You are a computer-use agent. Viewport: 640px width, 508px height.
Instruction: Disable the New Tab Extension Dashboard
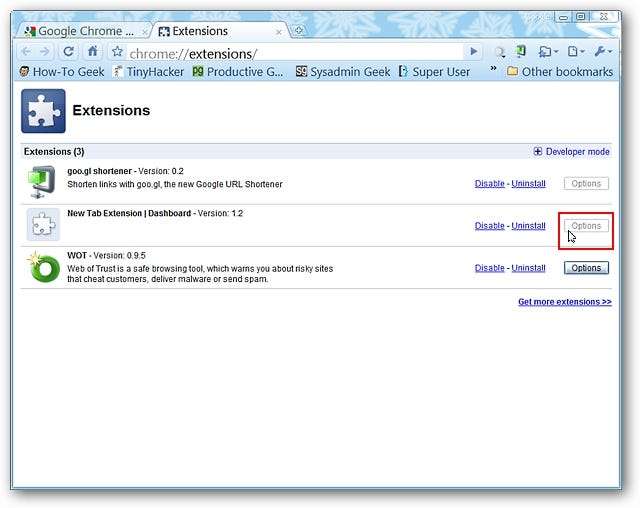489,226
